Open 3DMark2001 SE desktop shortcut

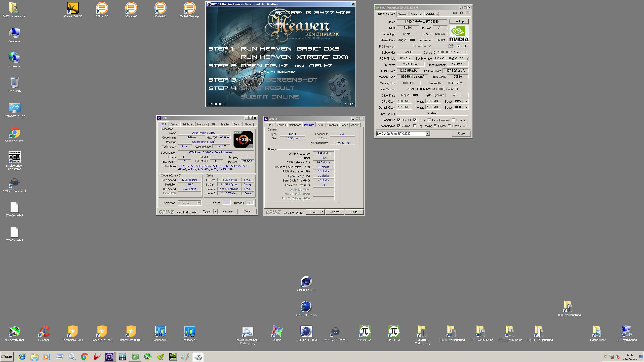point(73,10)
